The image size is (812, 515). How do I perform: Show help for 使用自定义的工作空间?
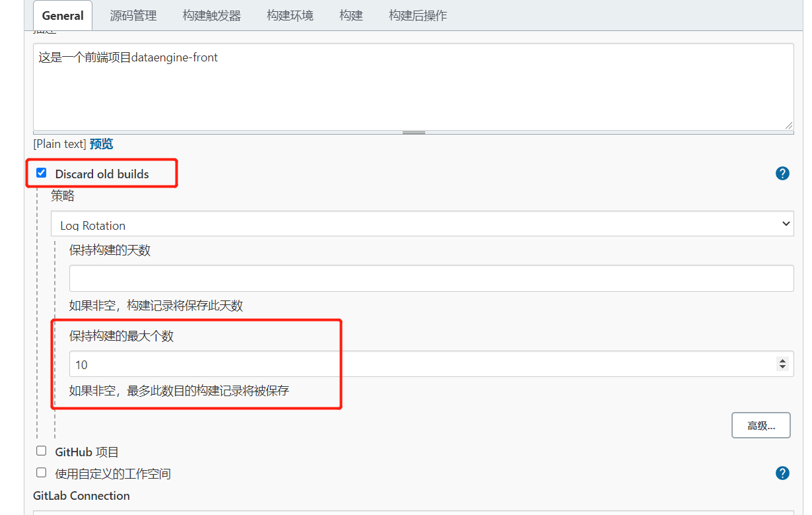coord(782,473)
